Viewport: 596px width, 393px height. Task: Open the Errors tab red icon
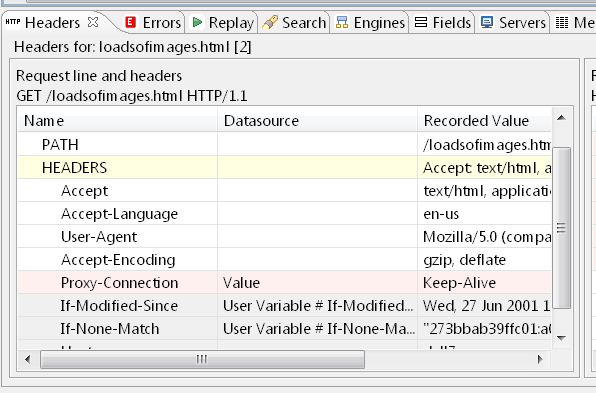tap(130, 22)
